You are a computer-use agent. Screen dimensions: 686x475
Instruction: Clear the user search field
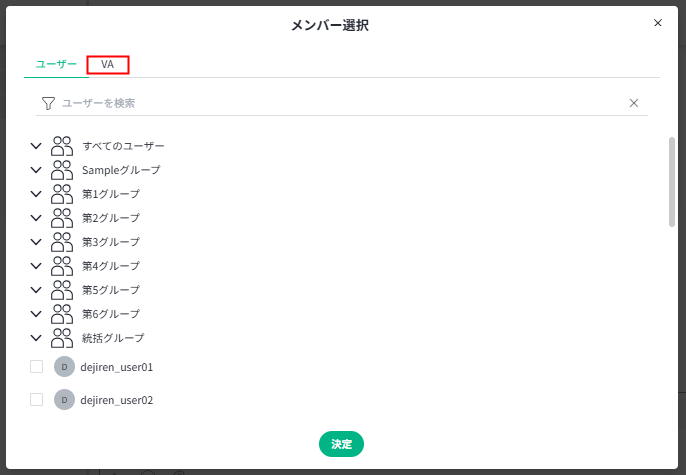coord(633,103)
